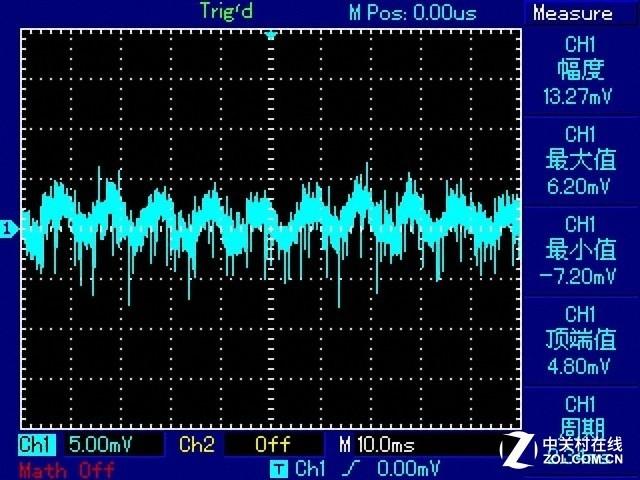Click the Trig'd status indicator
Image resolution: width=640 pixels, height=480 pixels.
pos(228,11)
